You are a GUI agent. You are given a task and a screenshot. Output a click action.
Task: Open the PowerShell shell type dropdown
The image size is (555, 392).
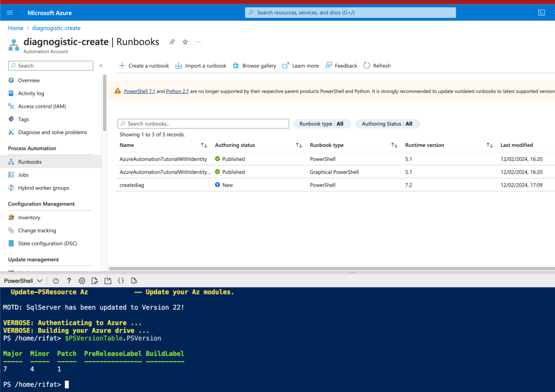pyautogui.click(x=23, y=281)
